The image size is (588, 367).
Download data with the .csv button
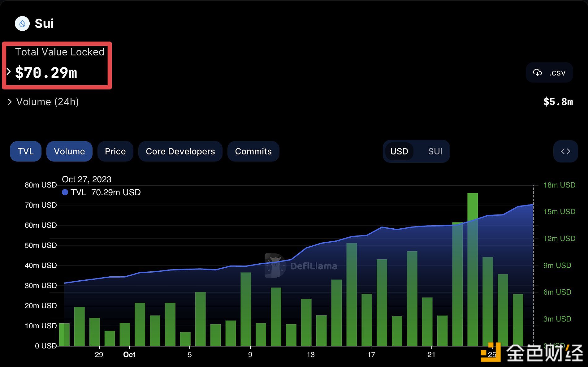pos(549,73)
